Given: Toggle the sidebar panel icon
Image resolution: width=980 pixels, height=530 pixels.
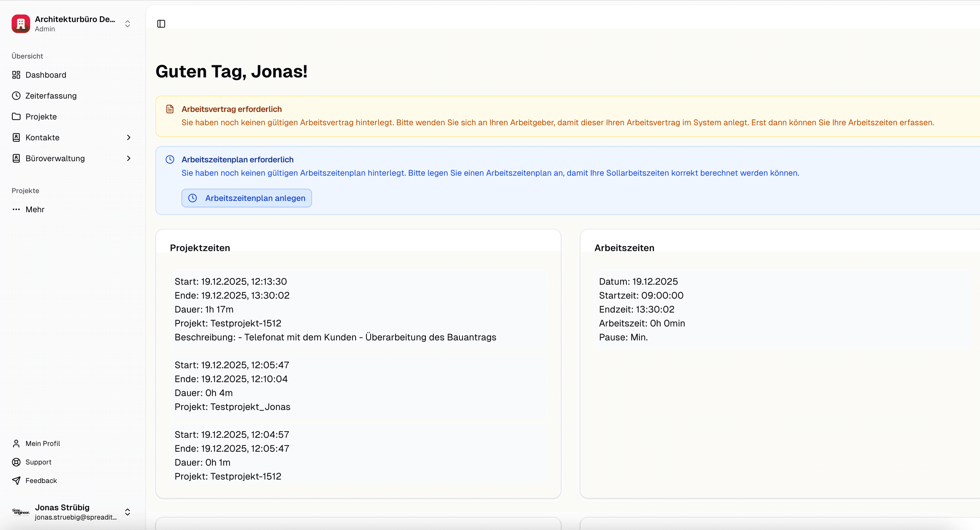Looking at the screenshot, I should point(161,23).
